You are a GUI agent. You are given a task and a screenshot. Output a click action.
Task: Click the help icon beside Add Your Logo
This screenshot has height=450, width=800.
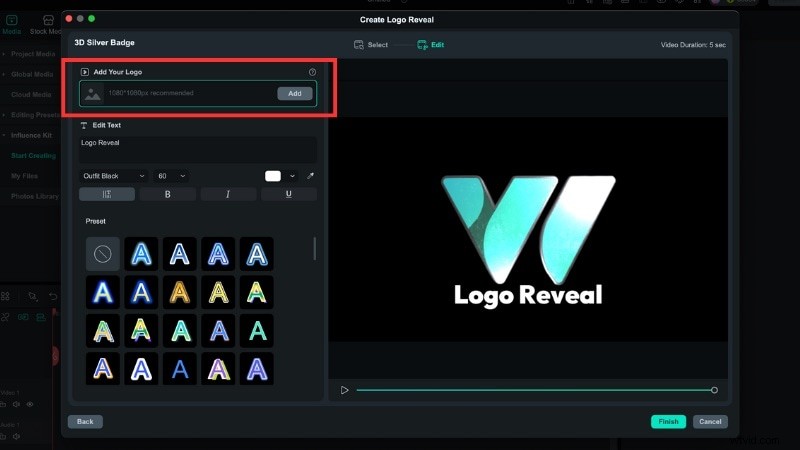312,73
